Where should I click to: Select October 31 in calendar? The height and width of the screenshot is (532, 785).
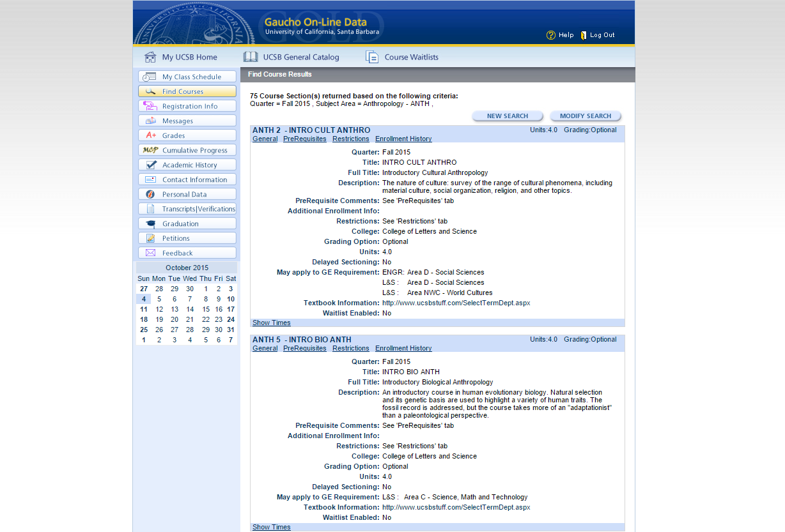pyautogui.click(x=231, y=330)
